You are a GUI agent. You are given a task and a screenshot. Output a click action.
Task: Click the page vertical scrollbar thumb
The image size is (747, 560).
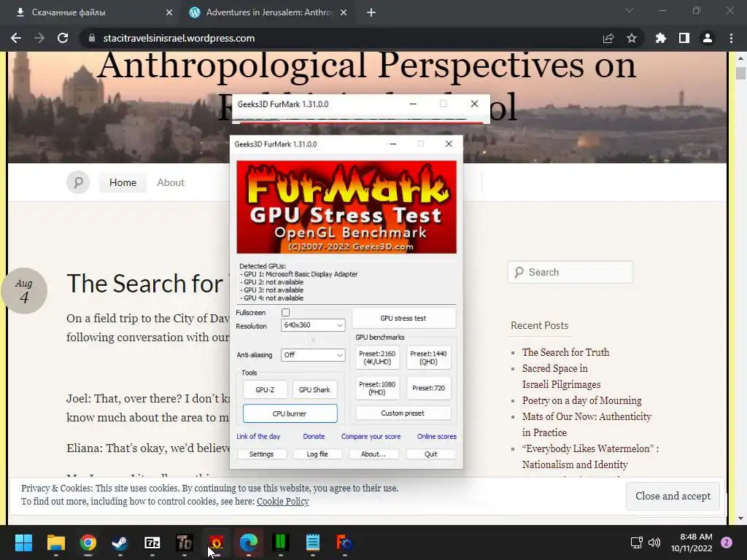pyautogui.click(x=740, y=74)
